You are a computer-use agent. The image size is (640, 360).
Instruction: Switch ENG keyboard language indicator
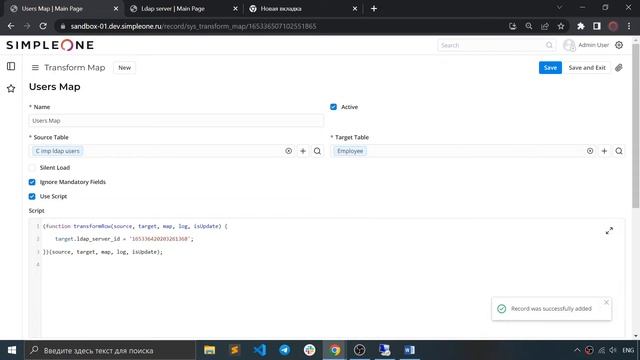(628, 350)
